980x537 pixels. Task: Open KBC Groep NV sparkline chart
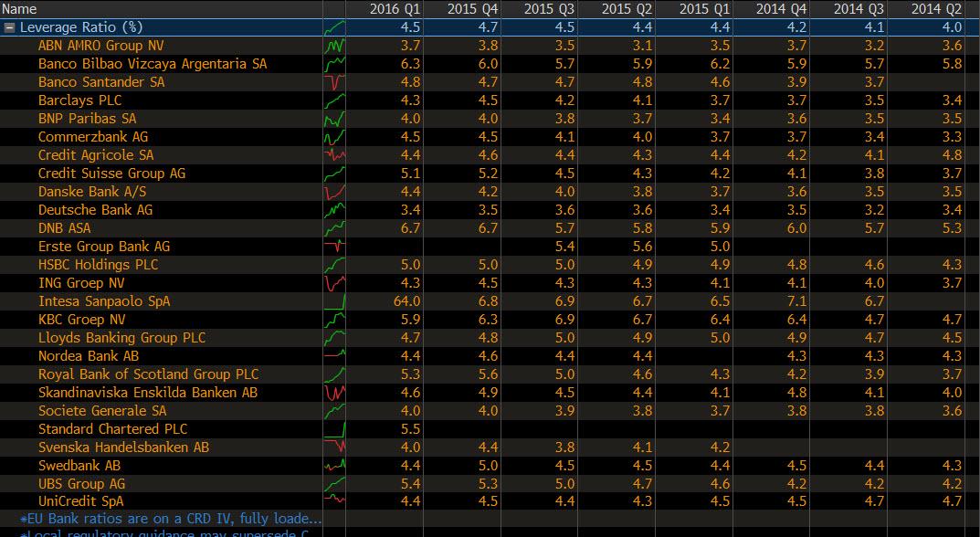tap(334, 320)
